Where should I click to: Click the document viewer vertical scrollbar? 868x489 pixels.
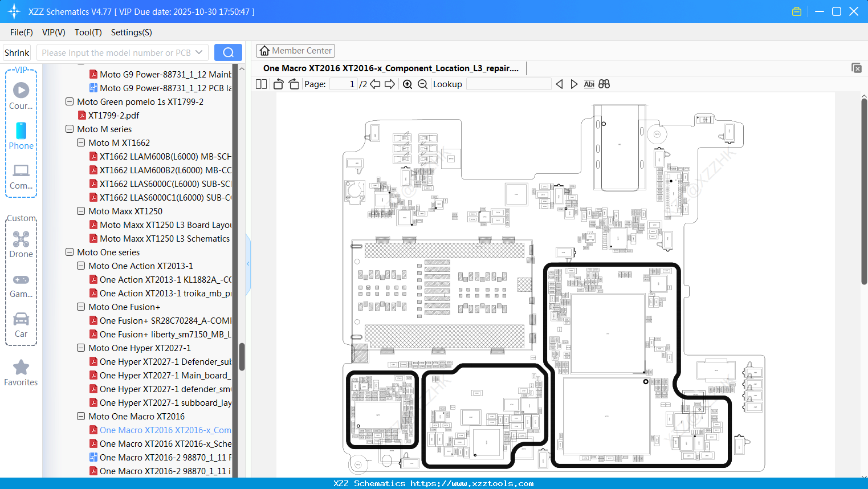pos(864,192)
